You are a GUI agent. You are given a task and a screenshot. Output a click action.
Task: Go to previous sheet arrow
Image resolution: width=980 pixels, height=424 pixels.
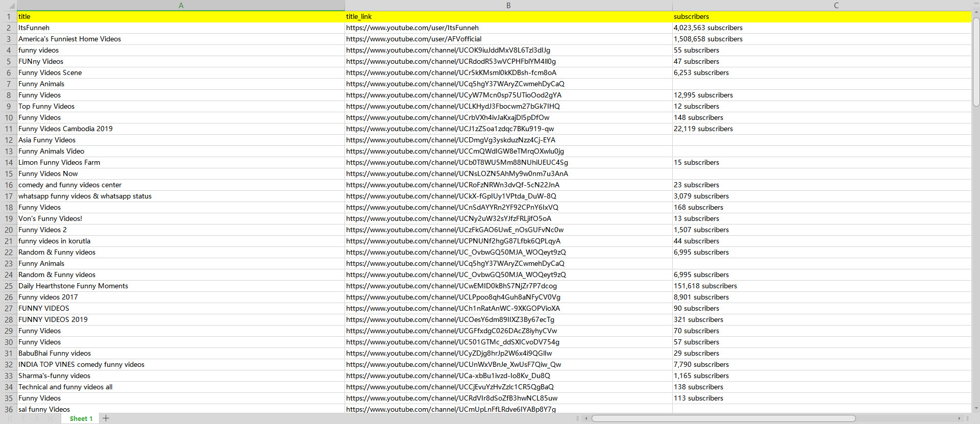pos(23,418)
